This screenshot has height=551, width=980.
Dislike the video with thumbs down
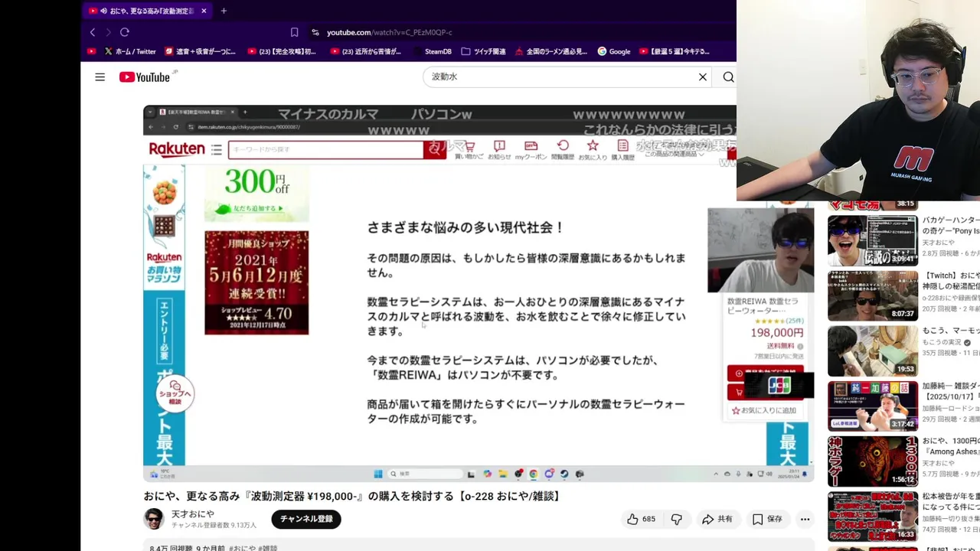(677, 519)
